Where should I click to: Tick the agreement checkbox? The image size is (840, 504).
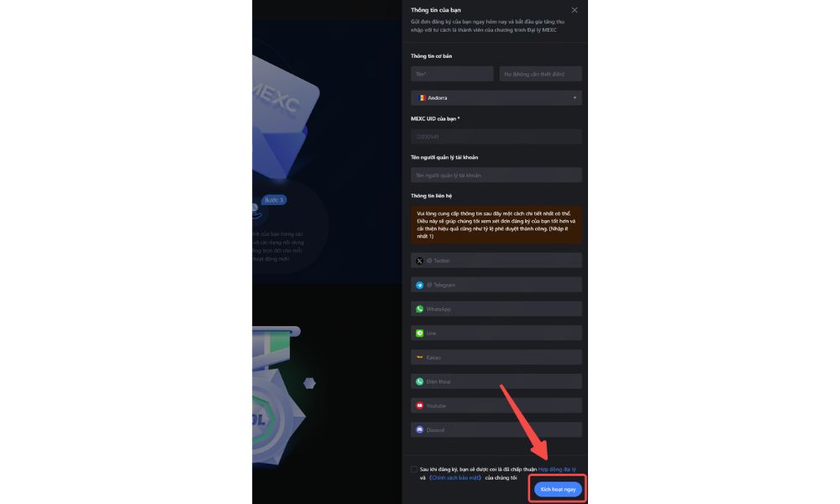[414, 470]
